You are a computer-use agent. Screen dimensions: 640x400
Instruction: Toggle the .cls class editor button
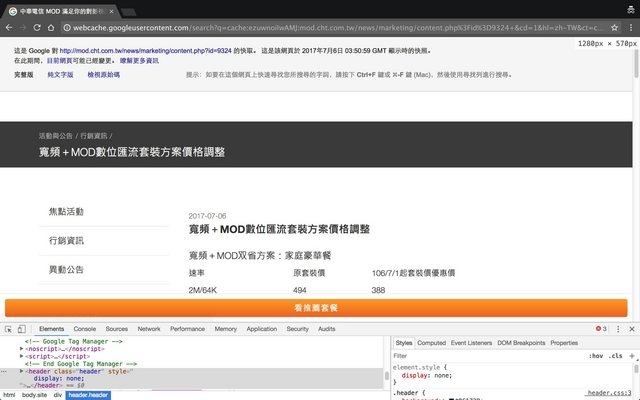point(616,356)
